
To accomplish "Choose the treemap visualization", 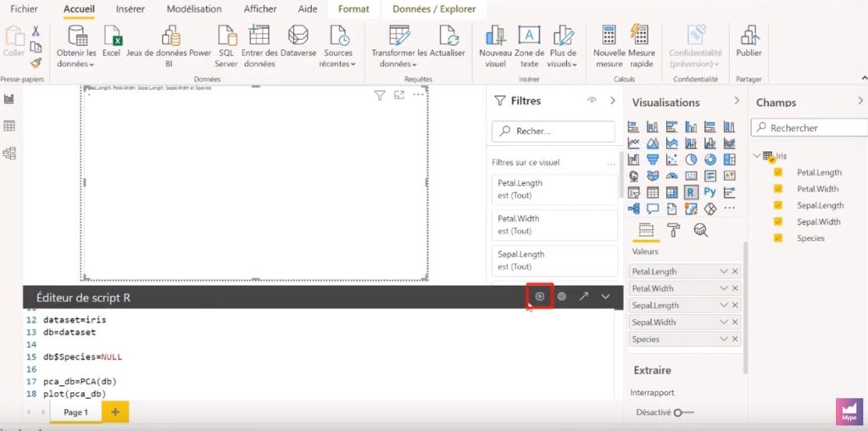I will tap(729, 160).
